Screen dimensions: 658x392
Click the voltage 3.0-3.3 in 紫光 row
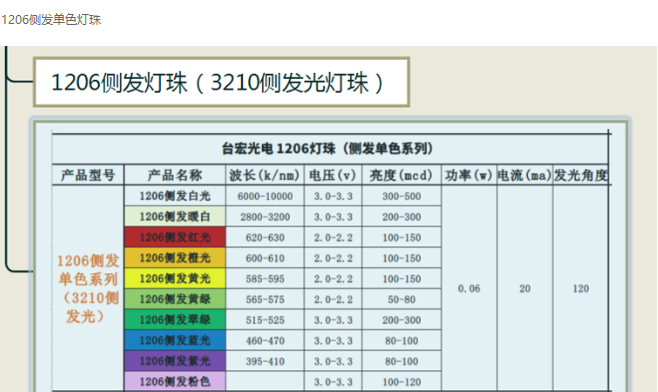click(333, 361)
